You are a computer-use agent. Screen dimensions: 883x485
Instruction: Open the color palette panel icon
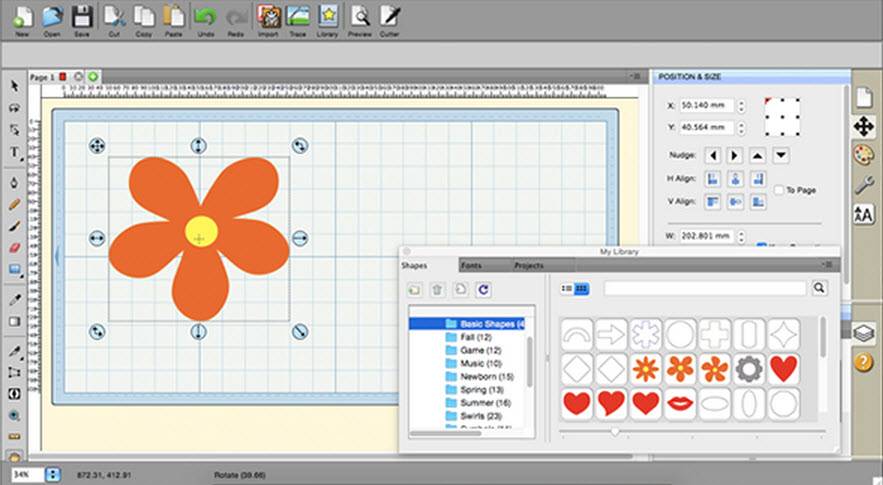863,155
